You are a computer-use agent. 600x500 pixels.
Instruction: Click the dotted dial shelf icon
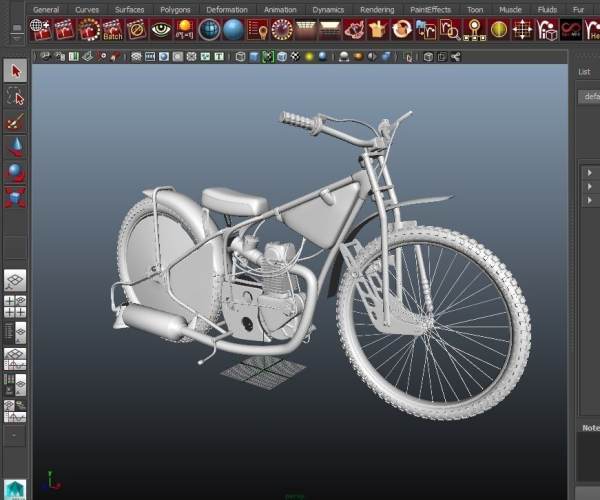point(281,30)
